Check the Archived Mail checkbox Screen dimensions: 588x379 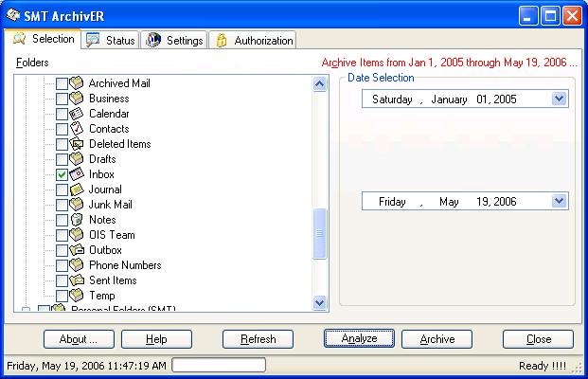pyautogui.click(x=62, y=84)
